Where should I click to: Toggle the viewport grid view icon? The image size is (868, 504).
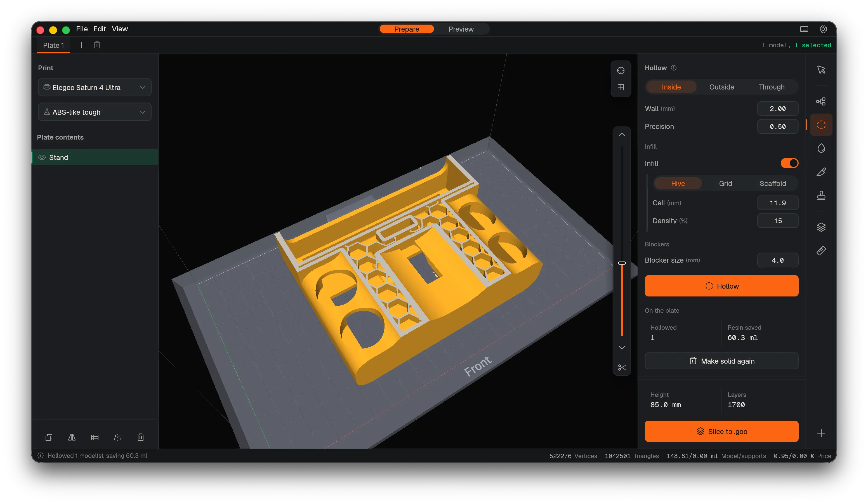(620, 88)
